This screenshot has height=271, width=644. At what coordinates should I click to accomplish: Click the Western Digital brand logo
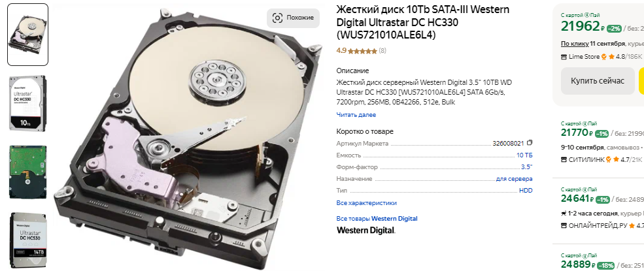[366, 230]
